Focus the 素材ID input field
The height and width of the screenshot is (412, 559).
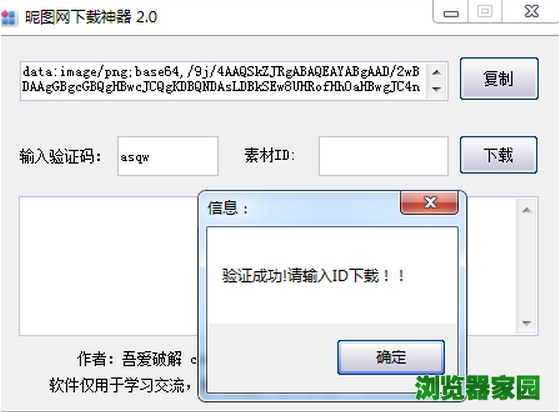click(384, 156)
